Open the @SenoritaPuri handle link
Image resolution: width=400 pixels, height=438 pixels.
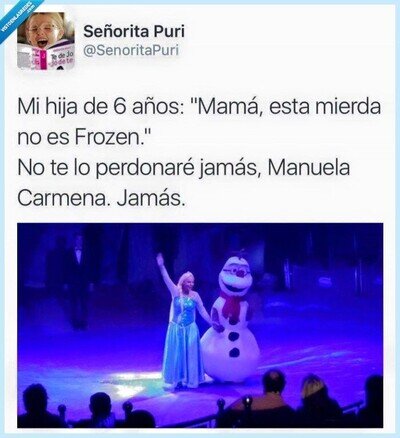point(131,50)
